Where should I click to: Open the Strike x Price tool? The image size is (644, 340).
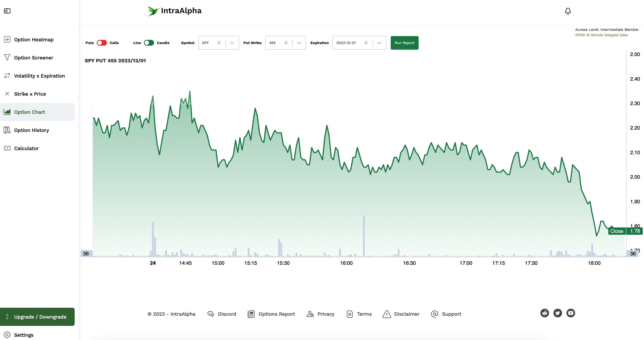coord(30,94)
